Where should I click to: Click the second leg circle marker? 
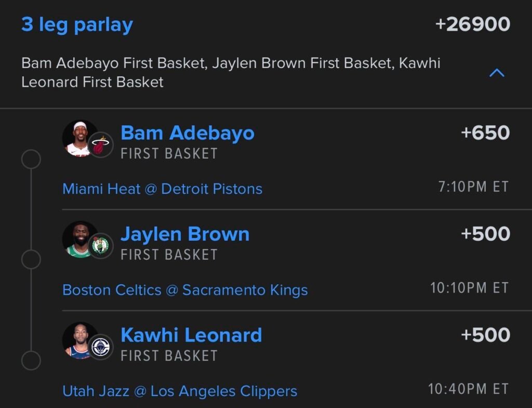tap(31, 259)
